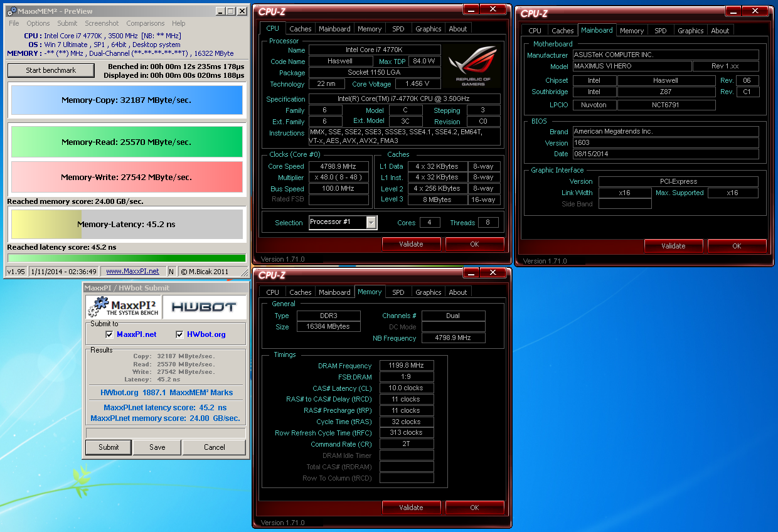The width and height of the screenshot is (778, 532).
Task: Click the Core Voltage 1.456 V field
Action: (x=417, y=84)
